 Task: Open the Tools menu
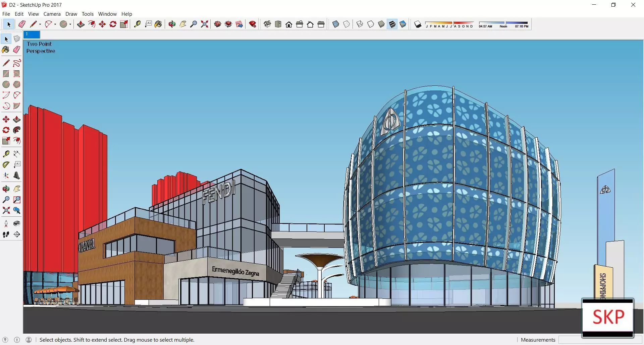(88, 14)
